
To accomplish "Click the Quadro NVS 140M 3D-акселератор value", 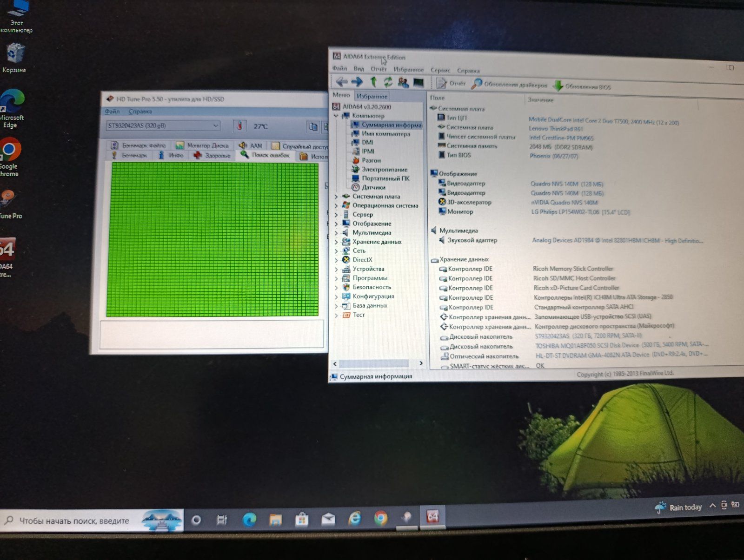I will tap(564, 203).
